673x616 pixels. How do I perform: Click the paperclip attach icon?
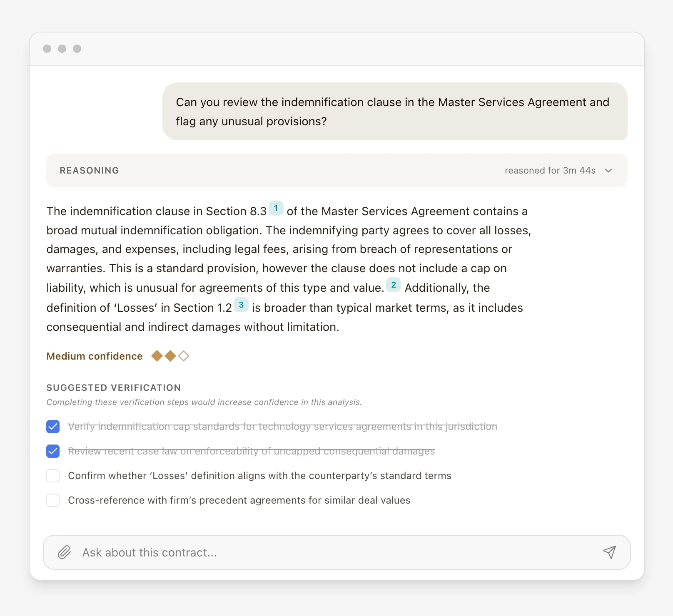coord(64,552)
